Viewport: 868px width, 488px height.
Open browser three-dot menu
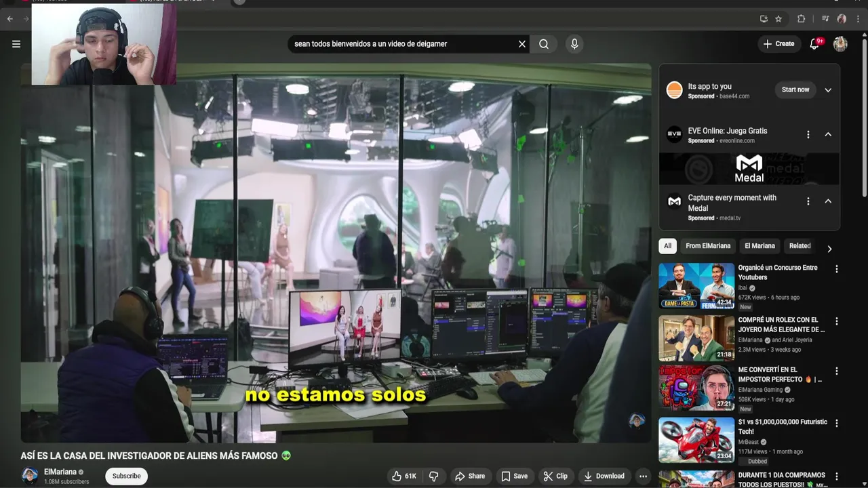pyautogui.click(x=859, y=19)
